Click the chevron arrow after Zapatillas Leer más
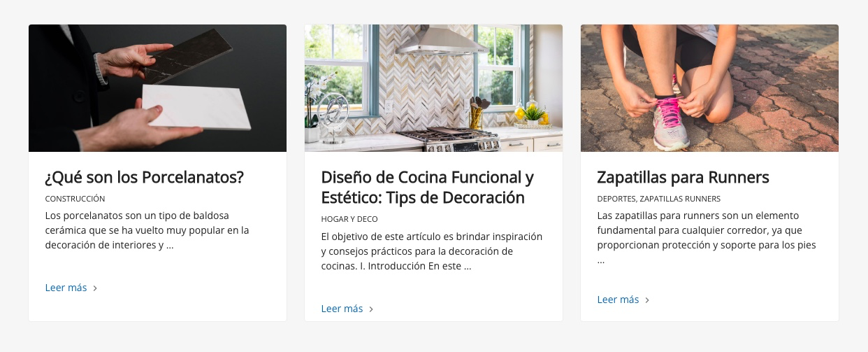 [x=647, y=300]
